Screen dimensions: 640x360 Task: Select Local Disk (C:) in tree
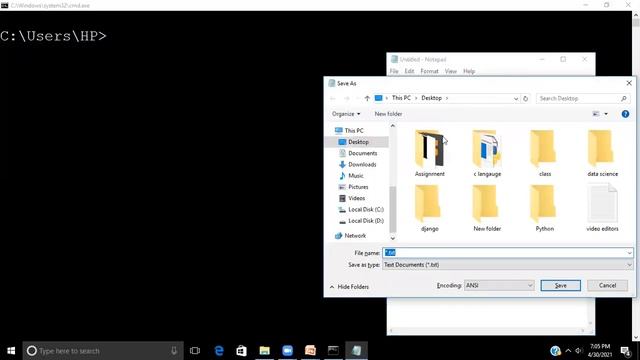tap(361, 209)
